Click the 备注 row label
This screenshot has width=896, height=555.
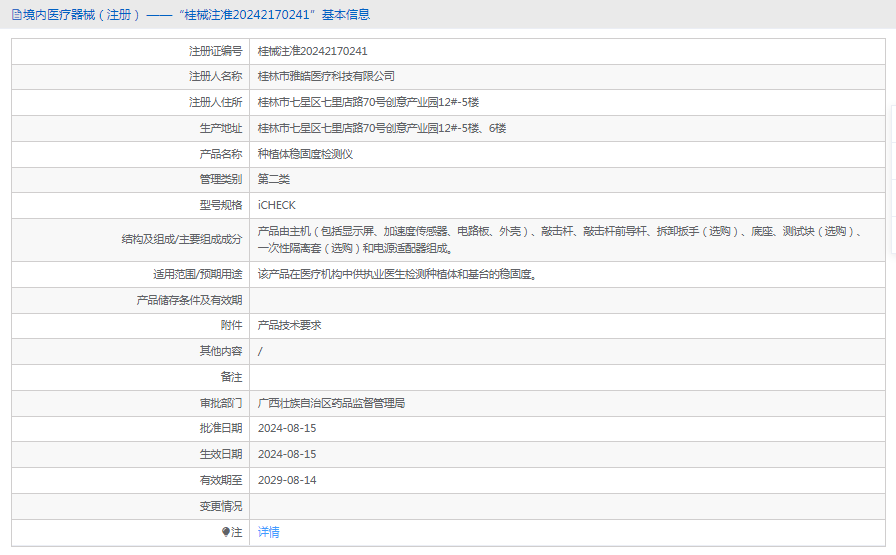click(231, 377)
